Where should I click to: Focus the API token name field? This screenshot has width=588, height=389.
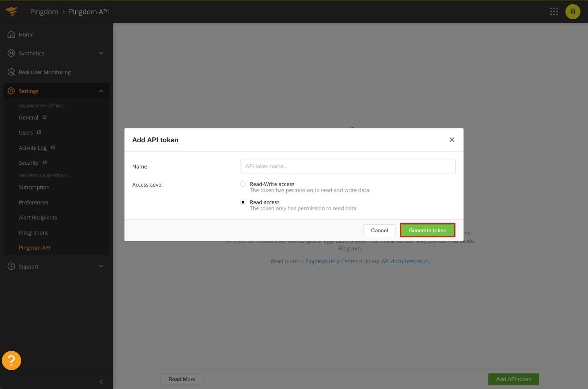point(348,166)
